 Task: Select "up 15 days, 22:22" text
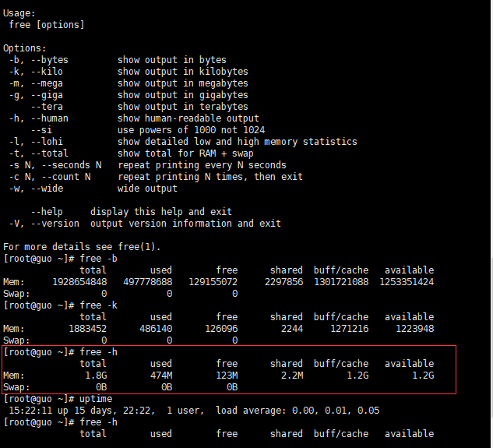[x=105, y=411]
